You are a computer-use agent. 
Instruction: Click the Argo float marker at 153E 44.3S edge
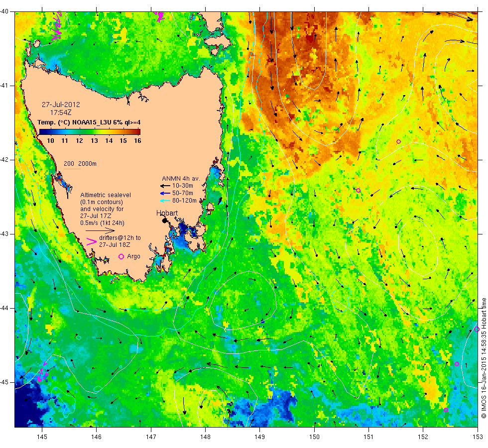click(477, 329)
